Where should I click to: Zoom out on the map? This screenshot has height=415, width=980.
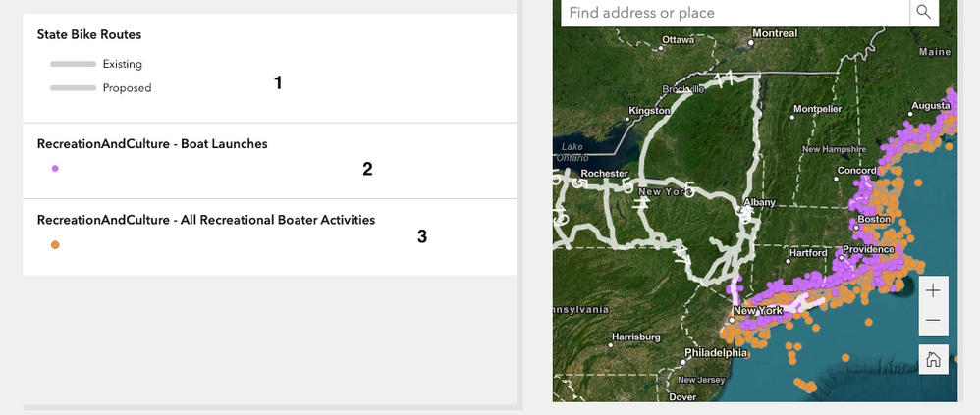click(x=932, y=320)
